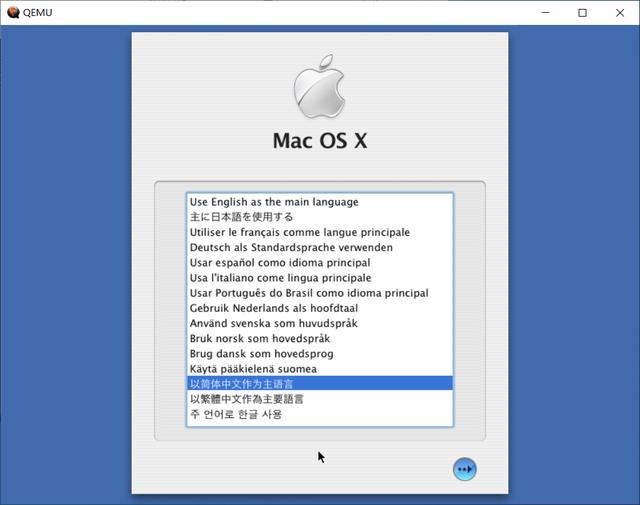The image size is (640, 505).
Task: Pick "Gebruik Nederlands als hoofdtaal"
Action: pyautogui.click(x=320, y=308)
